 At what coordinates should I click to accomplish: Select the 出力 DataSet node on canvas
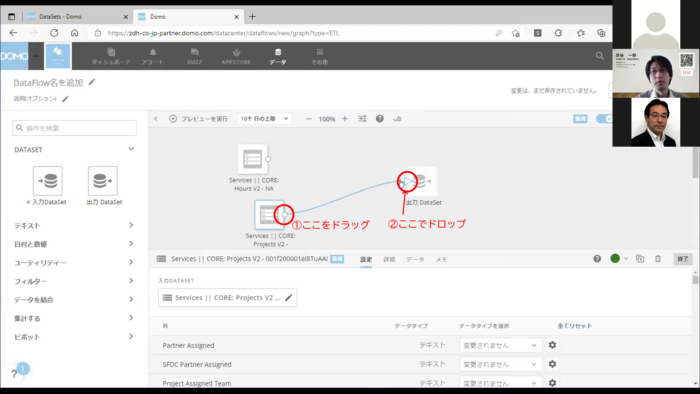(422, 181)
